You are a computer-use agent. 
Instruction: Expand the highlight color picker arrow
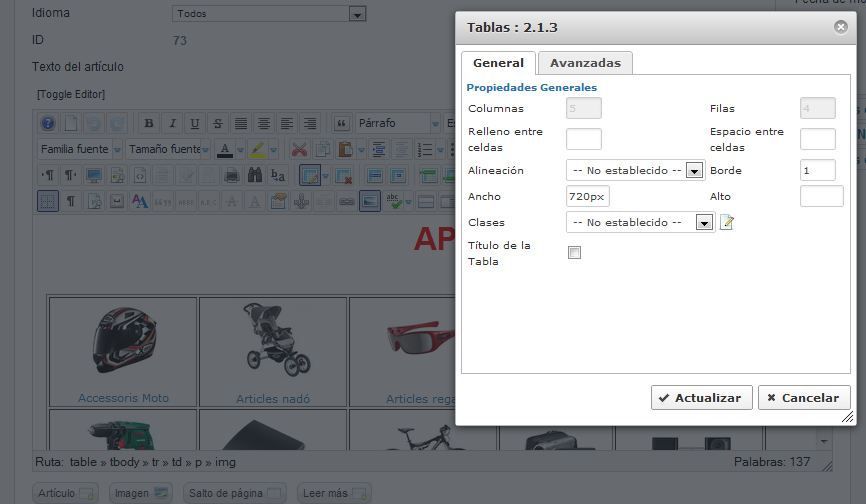pyautogui.click(x=273, y=150)
